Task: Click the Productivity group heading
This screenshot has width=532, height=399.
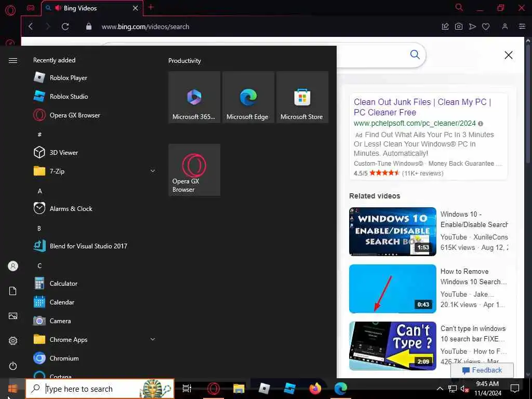Action: 184,61
